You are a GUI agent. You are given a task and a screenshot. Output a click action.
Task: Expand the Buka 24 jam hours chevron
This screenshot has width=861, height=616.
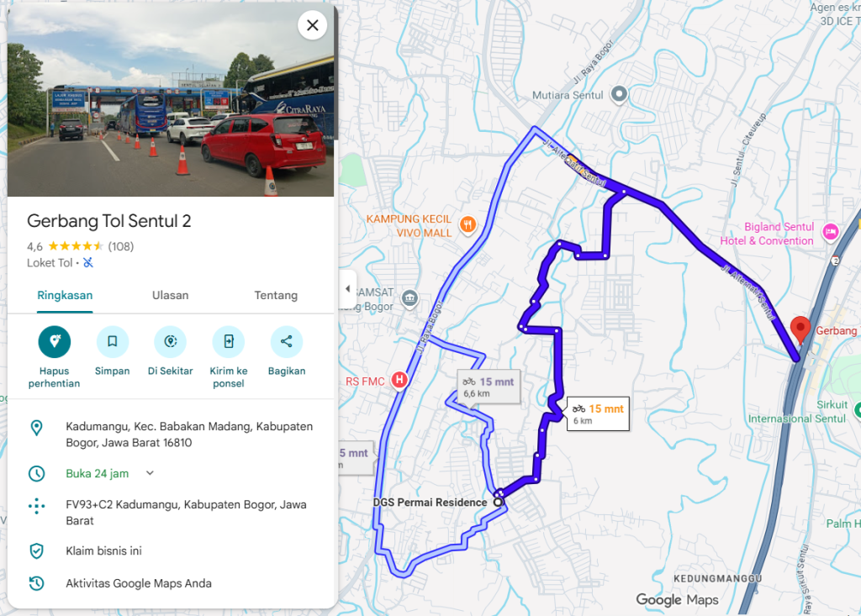tap(150, 472)
